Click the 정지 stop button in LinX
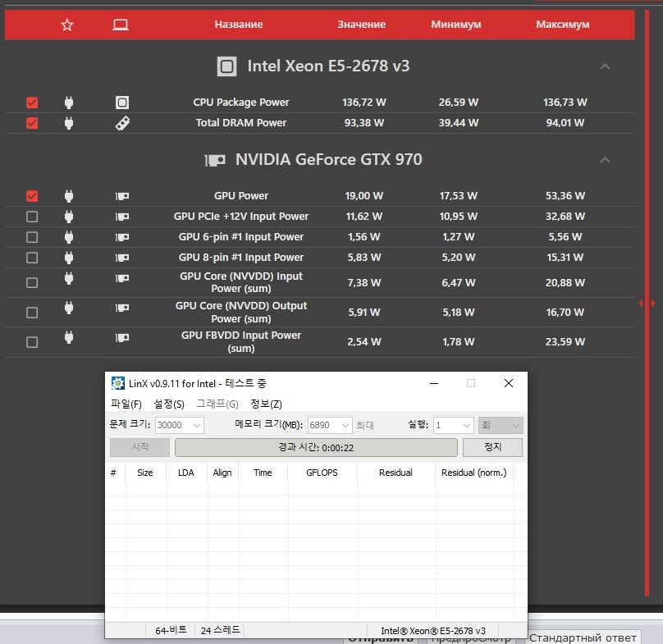 coord(492,447)
